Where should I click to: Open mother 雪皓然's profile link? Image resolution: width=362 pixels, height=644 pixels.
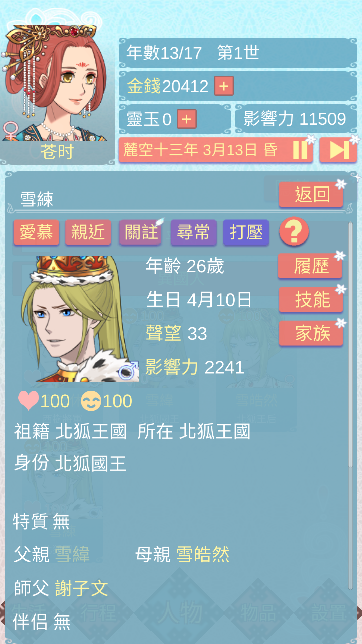(203, 554)
